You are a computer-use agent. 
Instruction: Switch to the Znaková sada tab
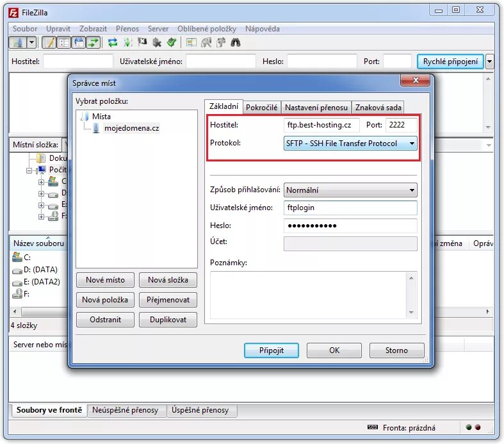tap(378, 108)
